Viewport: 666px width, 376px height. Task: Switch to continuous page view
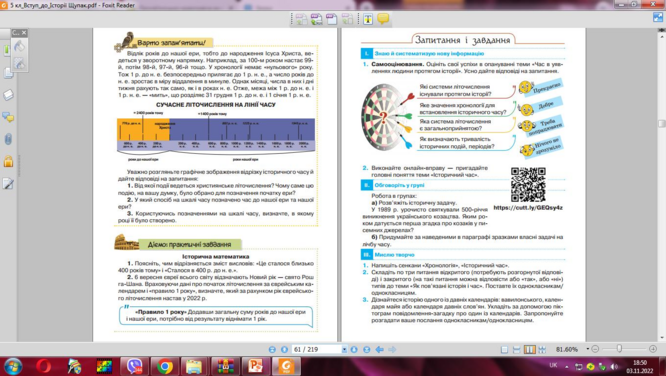pos(516,349)
